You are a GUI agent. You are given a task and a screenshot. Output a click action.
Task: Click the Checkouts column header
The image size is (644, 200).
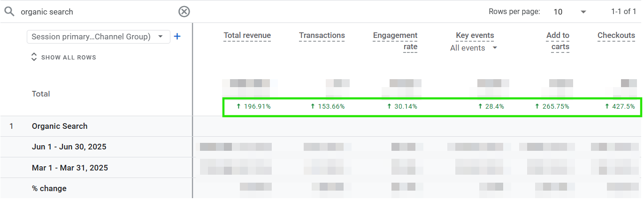[616, 36]
